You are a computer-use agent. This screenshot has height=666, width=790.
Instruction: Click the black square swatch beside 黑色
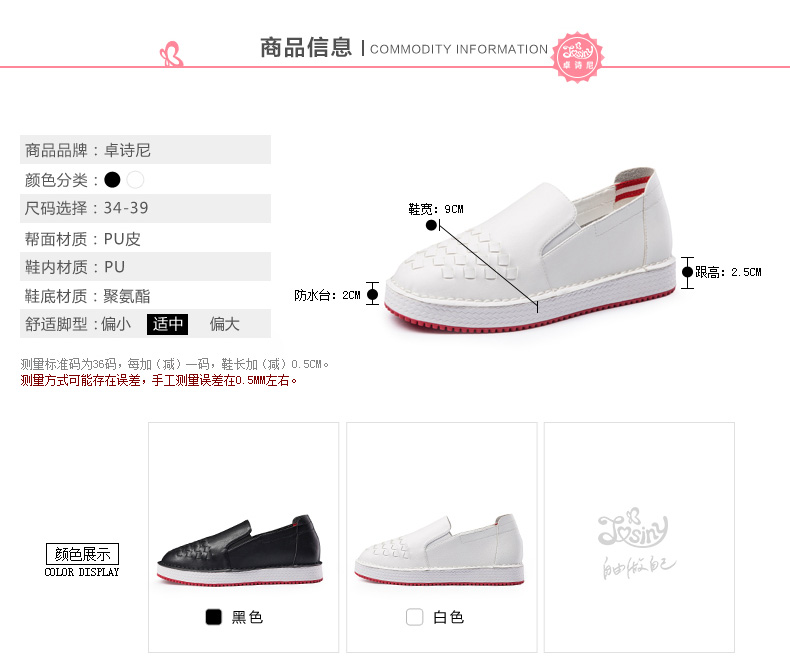214,617
